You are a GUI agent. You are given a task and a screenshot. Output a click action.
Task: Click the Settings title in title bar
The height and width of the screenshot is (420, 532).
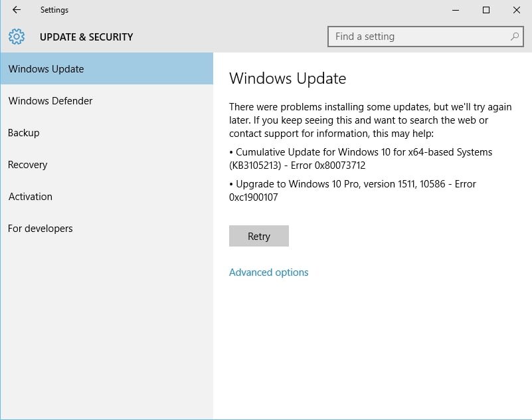(x=54, y=10)
